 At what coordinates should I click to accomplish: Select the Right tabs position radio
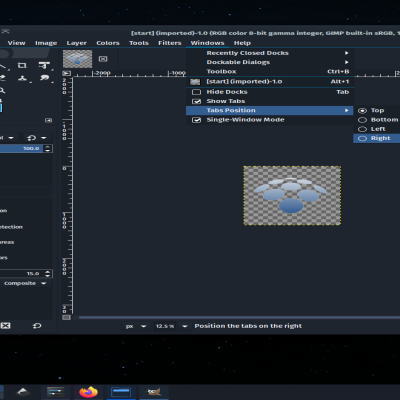pos(362,138)
